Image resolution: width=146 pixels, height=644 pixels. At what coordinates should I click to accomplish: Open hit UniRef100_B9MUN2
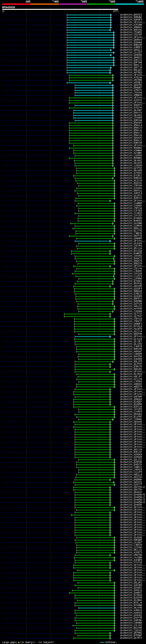click(131, 17)
